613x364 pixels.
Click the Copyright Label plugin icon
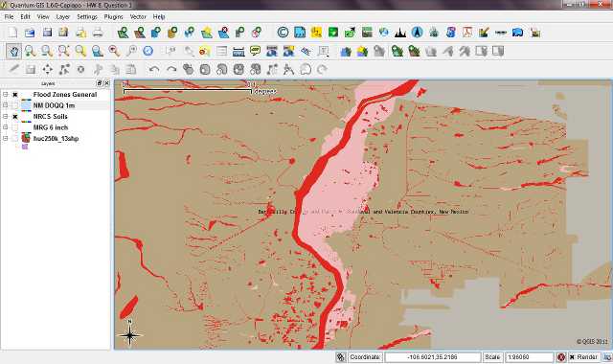point(283,33)
